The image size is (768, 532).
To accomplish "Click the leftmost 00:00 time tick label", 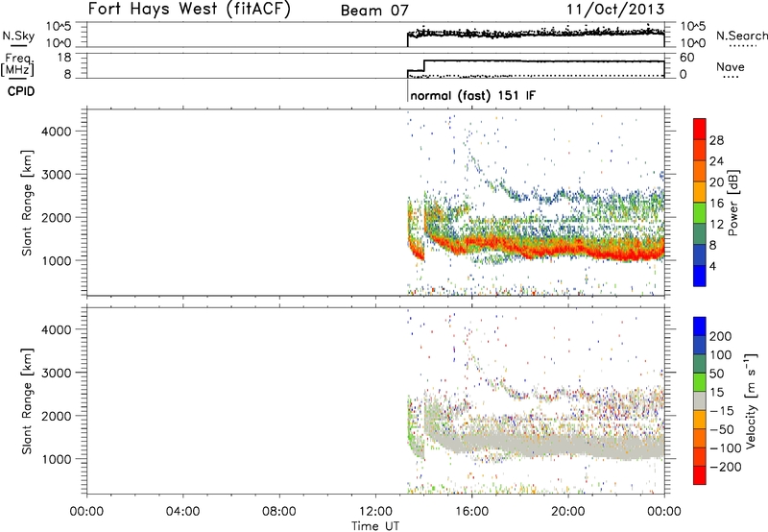I will pos(87,512).
